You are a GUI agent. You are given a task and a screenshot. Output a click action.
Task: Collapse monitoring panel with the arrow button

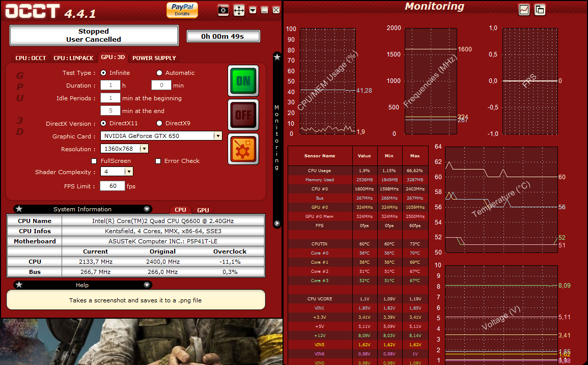click(x=277, y=223)
